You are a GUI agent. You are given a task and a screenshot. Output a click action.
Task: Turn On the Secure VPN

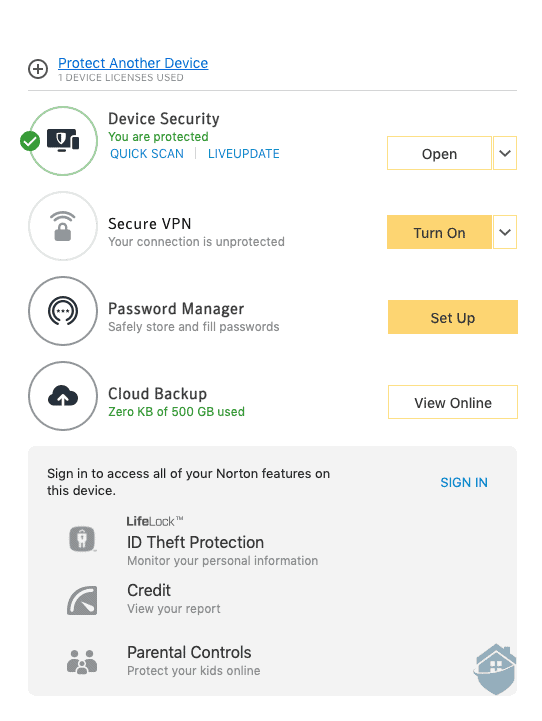click(x=439, y=232)
